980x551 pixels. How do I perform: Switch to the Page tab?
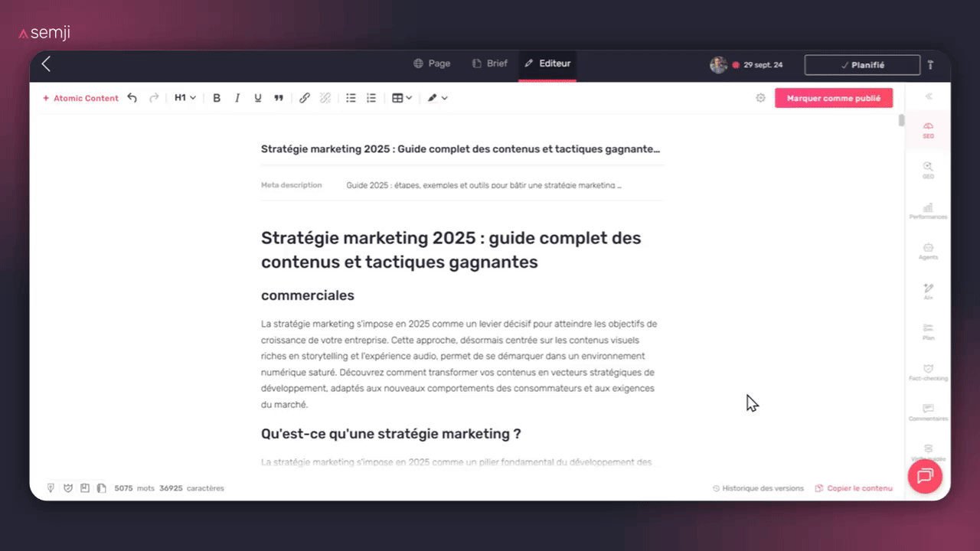(x=432, y=64)
